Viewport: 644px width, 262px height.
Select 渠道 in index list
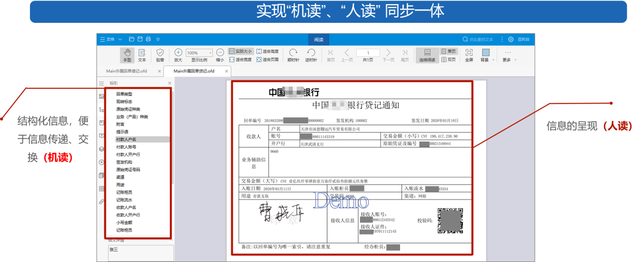point(120,177)
